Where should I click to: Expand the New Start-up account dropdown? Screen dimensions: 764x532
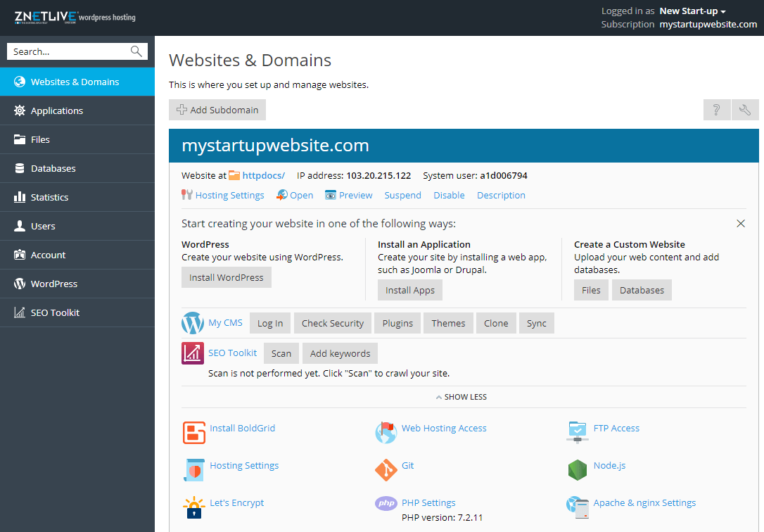692,11
